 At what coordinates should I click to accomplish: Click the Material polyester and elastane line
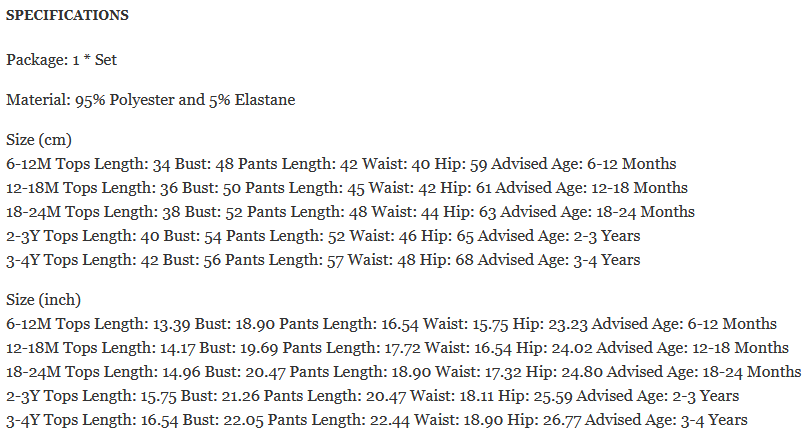[x=150, y=100]
